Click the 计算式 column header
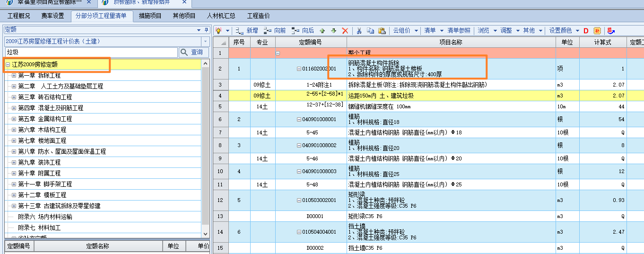644x254 pixels. (603, 42)
